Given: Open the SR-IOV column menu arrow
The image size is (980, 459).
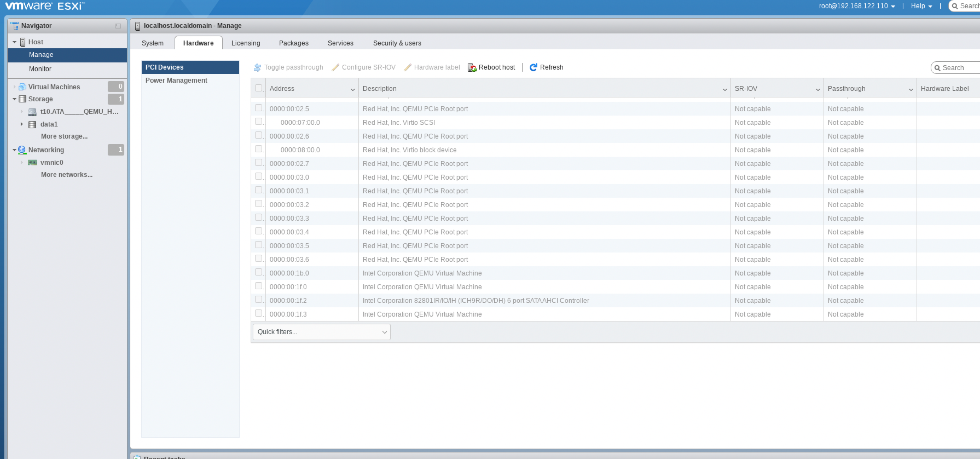Looking at the screenshot, I should point(817,90).
